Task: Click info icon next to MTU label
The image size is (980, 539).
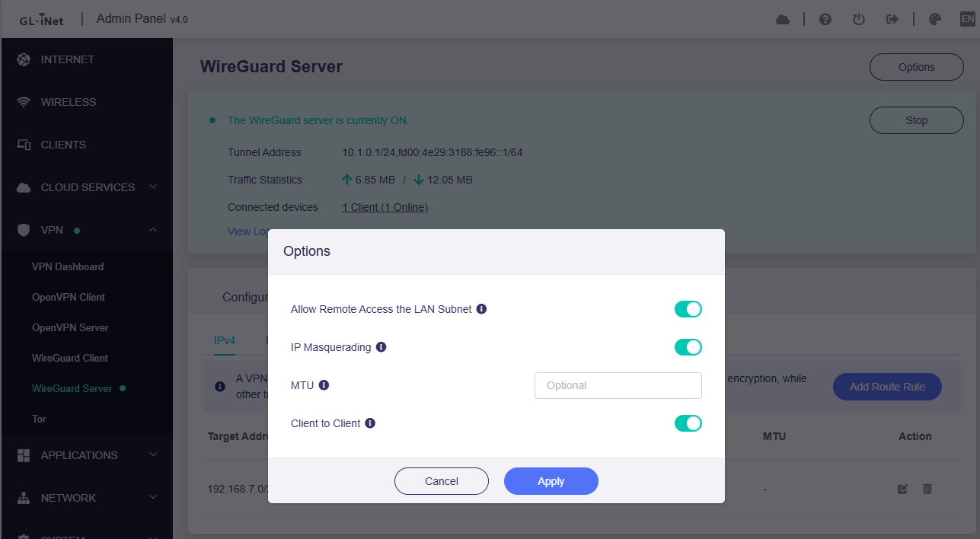Action: pos(324,385)
